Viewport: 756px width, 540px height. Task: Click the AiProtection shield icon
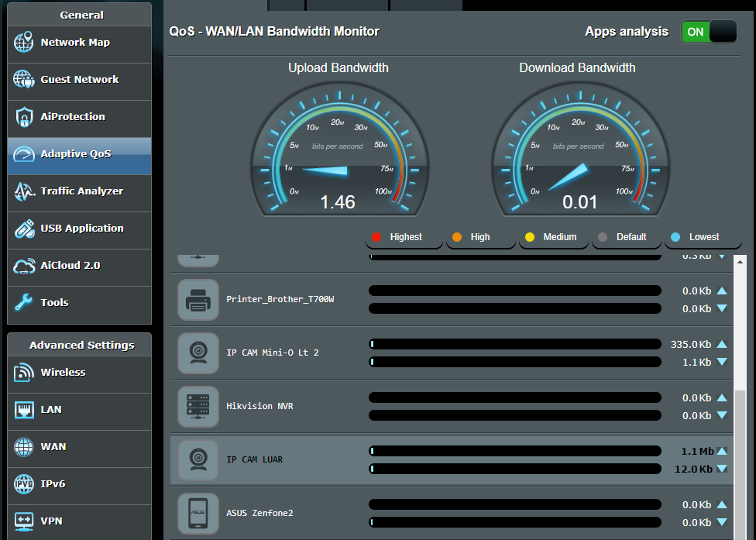[24, 117]
